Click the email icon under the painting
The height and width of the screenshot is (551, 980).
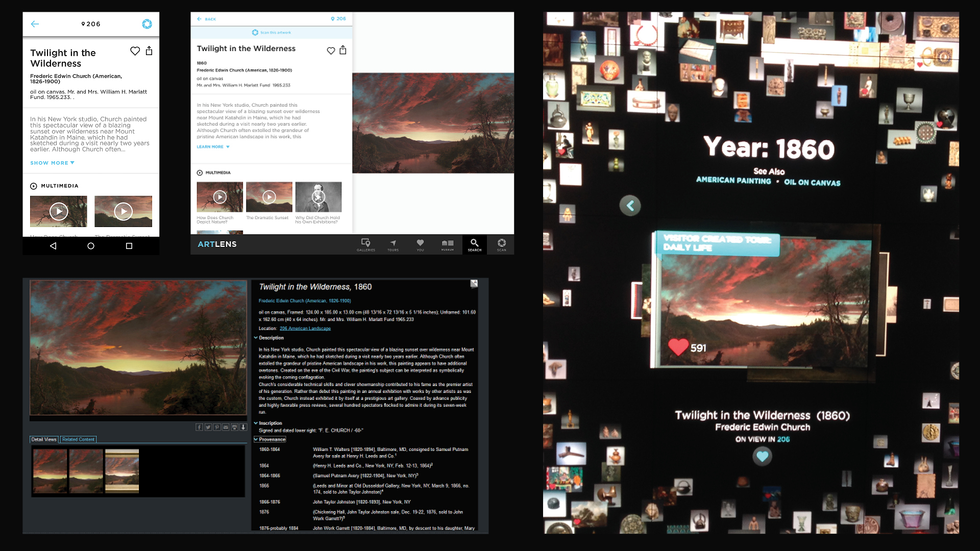click(226, 427)
